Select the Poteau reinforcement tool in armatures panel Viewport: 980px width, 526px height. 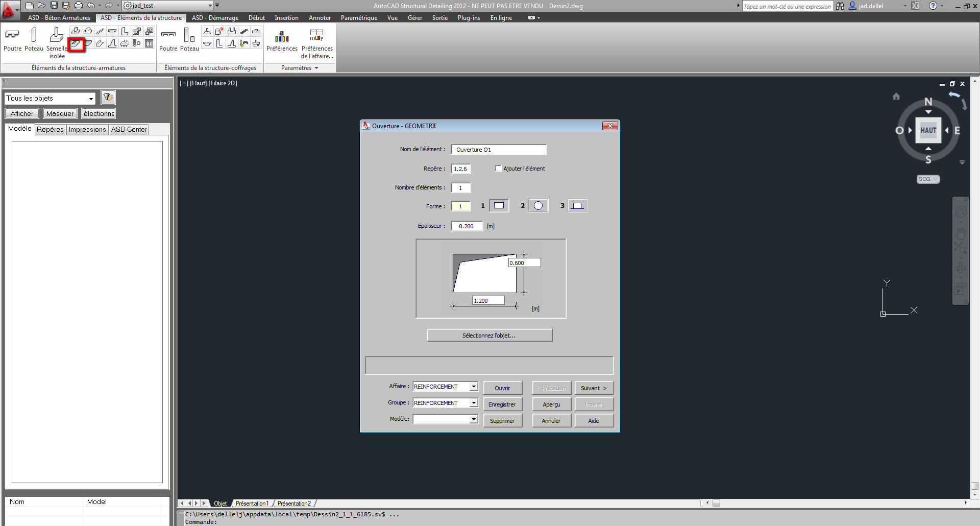pyautogui.click(x=34, y=40)
